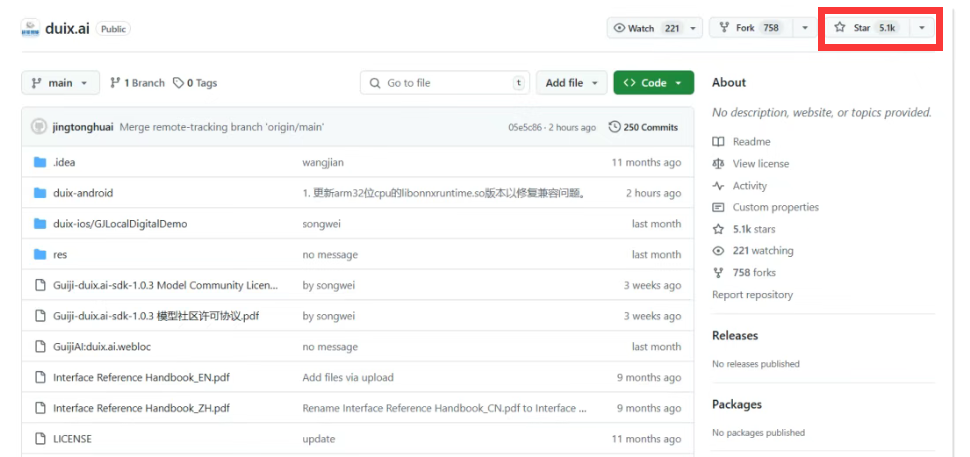Click the icon next to Custom properties
This screenshot has height=457, width=970.
[718, 207]
